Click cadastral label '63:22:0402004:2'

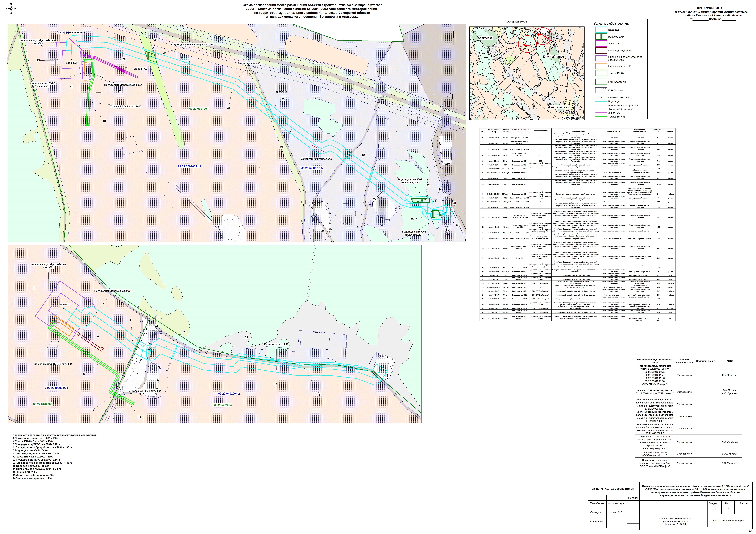click(x=229, y=394)
